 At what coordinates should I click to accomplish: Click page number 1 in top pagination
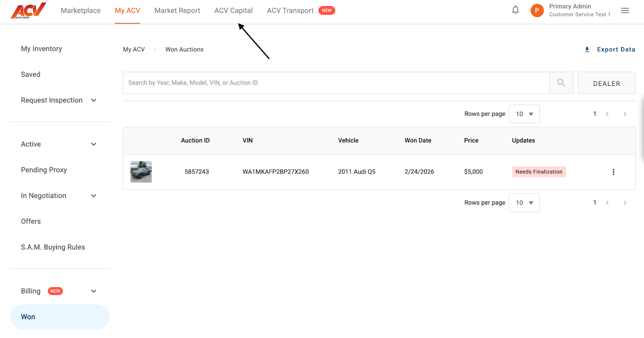[x=594, y=114]
